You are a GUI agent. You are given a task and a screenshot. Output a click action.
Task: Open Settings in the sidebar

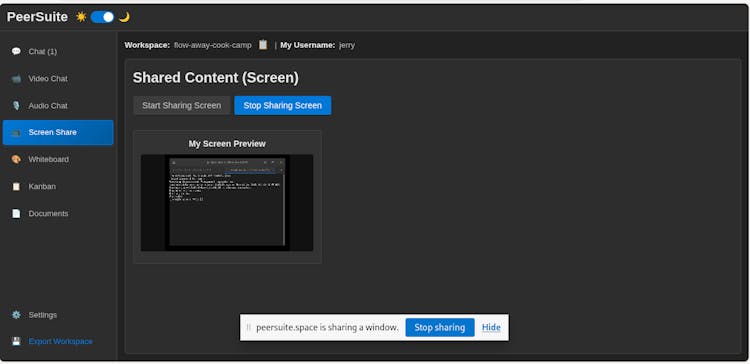click(x=58, y=315)
